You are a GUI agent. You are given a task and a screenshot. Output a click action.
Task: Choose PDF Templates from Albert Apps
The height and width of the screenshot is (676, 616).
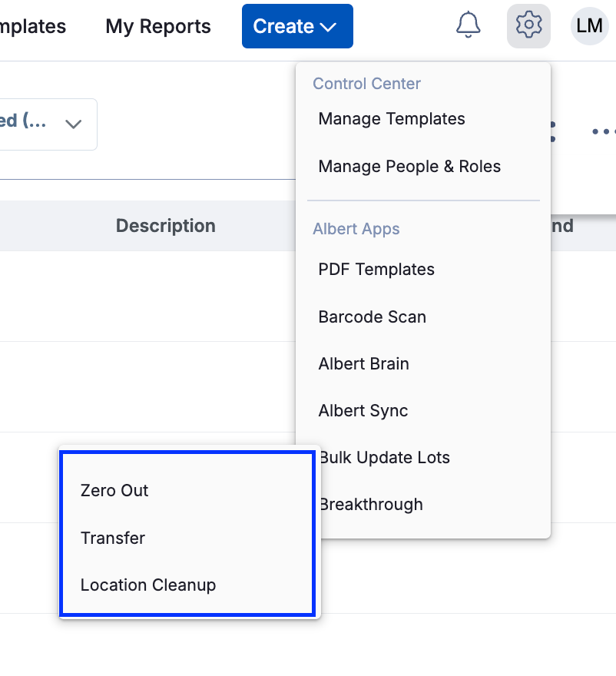pyautogui.click(x=376, y=270)
